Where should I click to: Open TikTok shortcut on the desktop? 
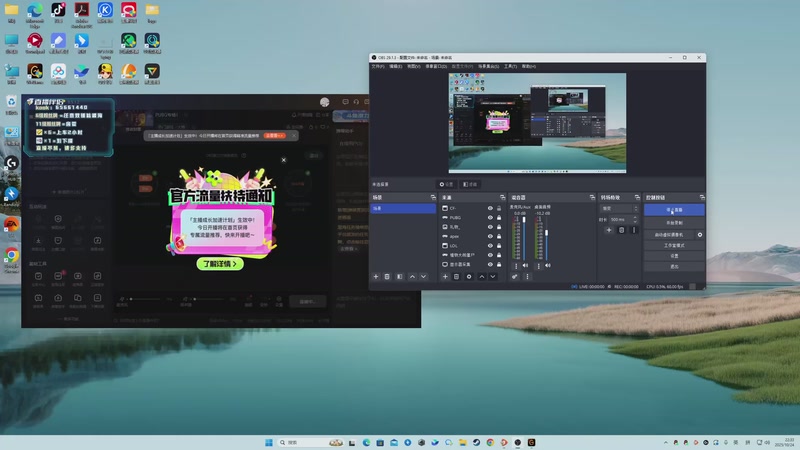[x=58, y=10]
